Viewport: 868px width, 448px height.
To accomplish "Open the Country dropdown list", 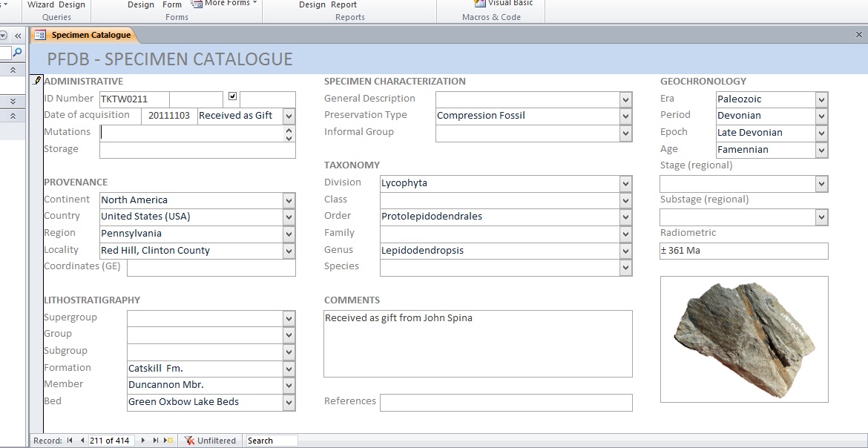I will (x=289, y=217).
